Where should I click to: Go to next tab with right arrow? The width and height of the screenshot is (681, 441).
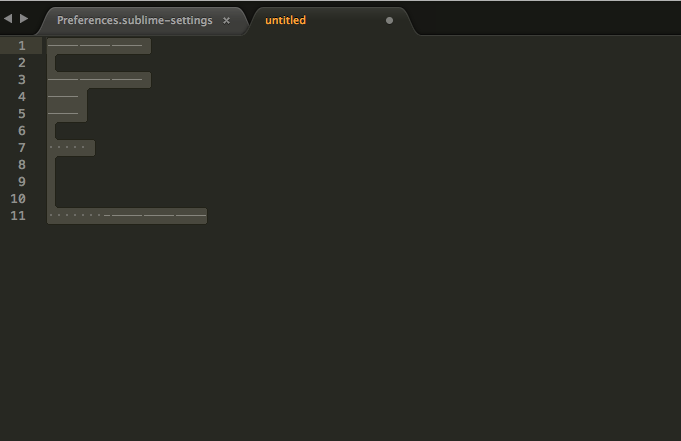[24, 19]
